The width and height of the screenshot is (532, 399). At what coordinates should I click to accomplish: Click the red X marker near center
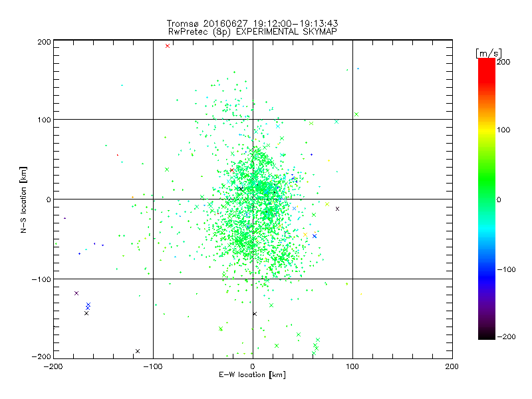tap(231, 170)
